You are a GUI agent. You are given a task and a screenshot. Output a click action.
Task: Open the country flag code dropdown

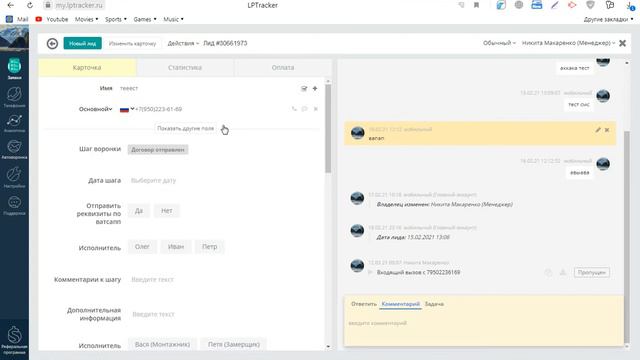pos(127,109)
